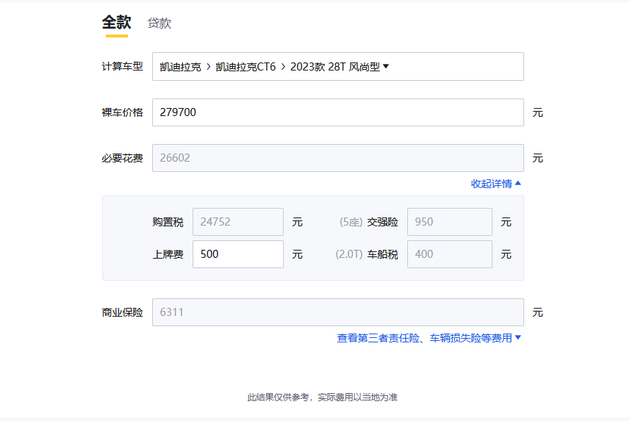Expand 查看第三者责任险、车辆损失险等费用 link
Viewport: 630px width, 421px height.
(x=424, y=338)
